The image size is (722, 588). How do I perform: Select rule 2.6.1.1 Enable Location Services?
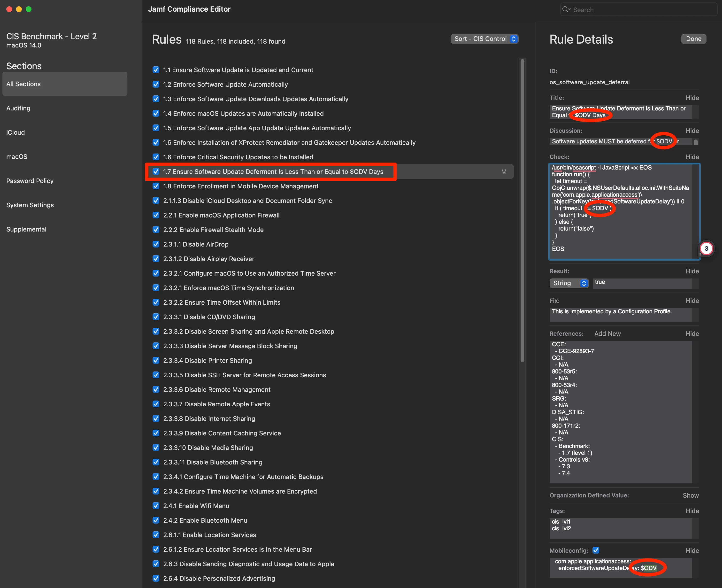point(210,535)
